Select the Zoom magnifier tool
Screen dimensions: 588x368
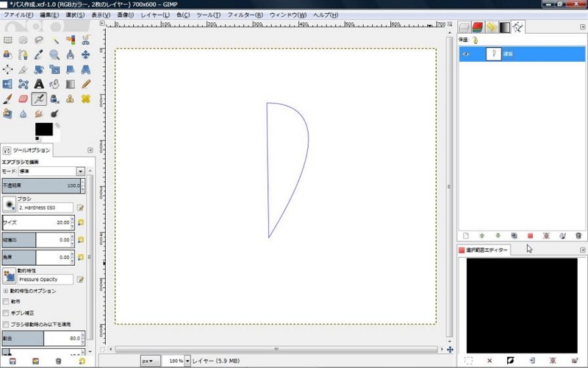coord(54,54)
